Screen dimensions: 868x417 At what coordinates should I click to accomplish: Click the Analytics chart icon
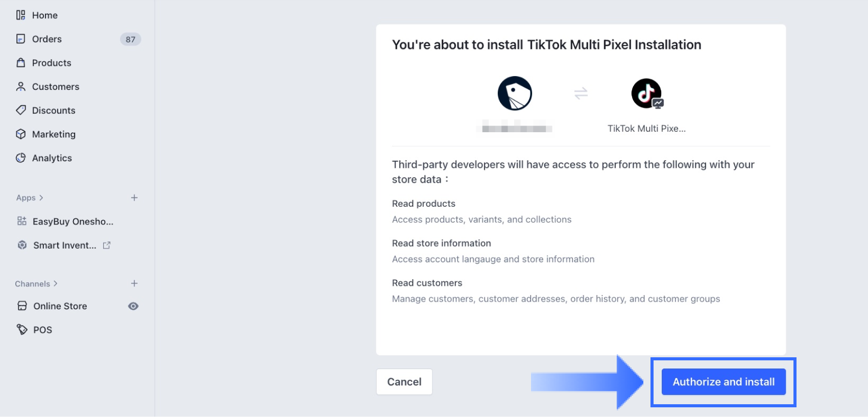[x=20, y=158]
